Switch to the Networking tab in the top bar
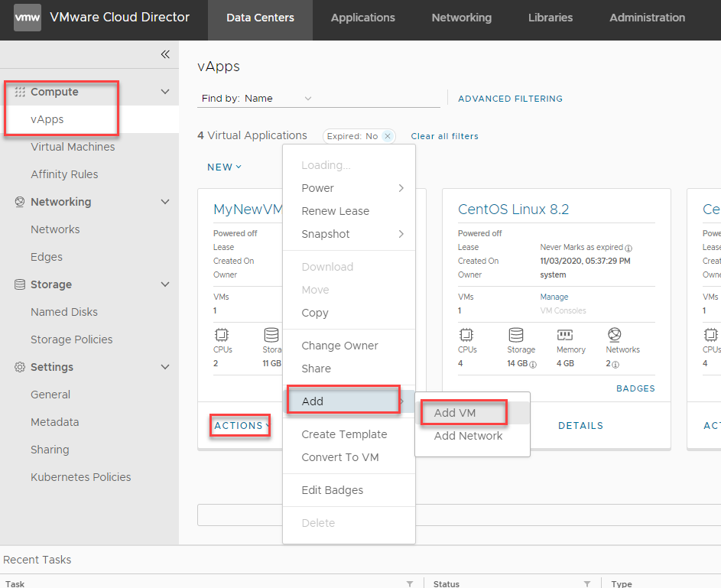721x588 pixels. pyautogui.click(x=462, y=18)
